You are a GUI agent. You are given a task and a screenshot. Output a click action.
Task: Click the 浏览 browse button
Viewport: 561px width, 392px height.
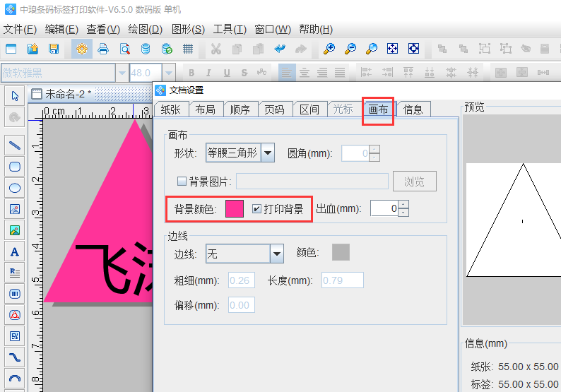414,182
